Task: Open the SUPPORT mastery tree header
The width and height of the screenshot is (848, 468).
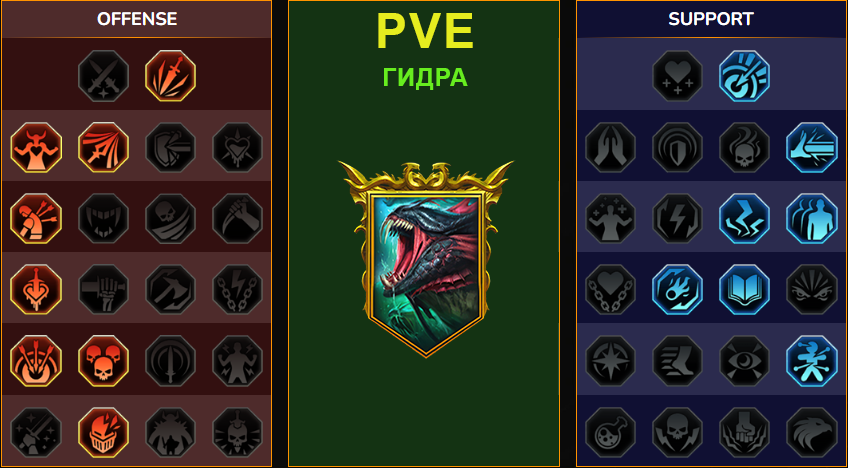Action: point(711,19)
